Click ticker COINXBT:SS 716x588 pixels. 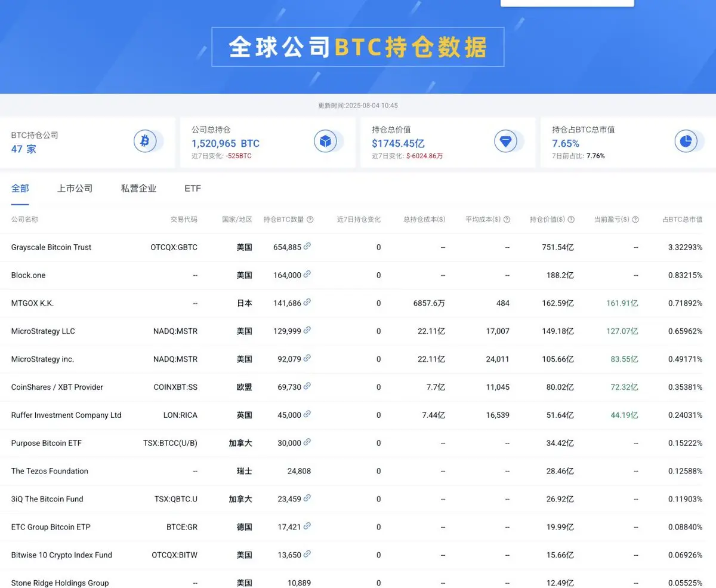(175, 387)
